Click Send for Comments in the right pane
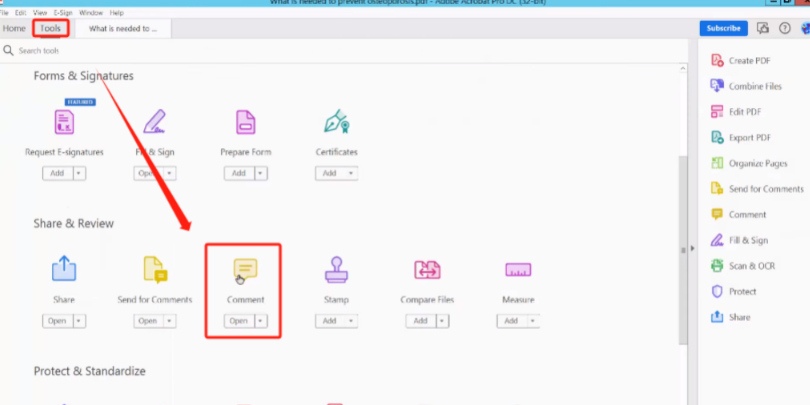This screenshot has height=405, width=810. tap(757, 189)
